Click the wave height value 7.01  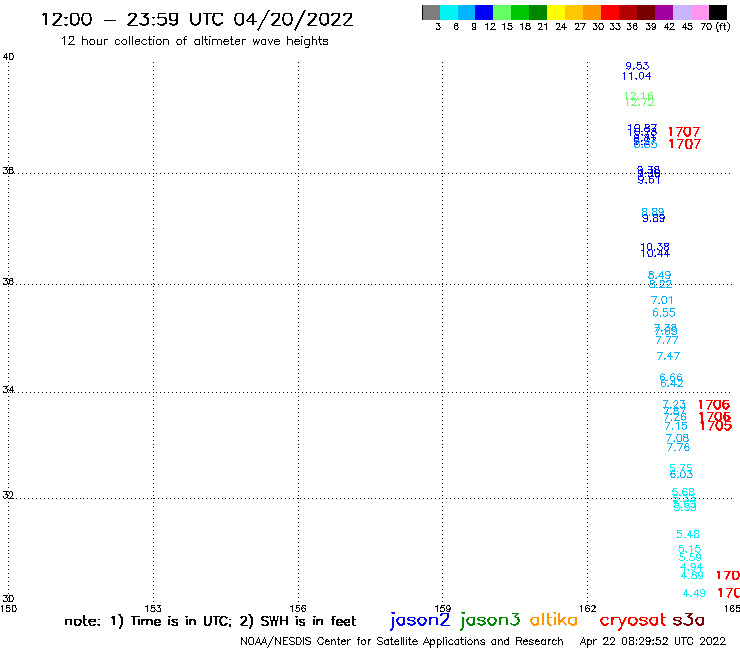pos(662,300)
